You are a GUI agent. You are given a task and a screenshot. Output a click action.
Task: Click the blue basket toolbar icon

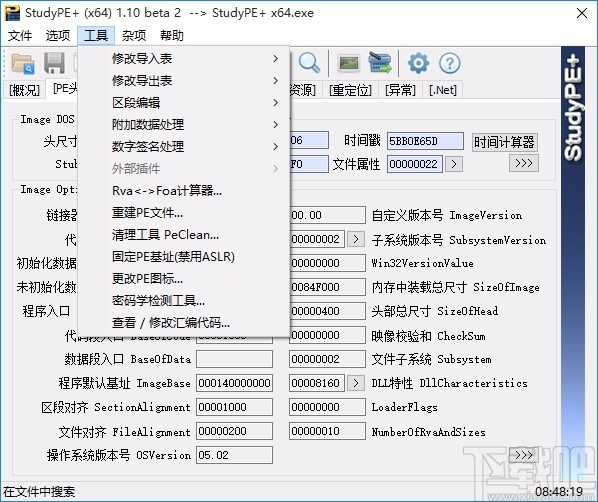pyautogui.click(x=379, y=63)
